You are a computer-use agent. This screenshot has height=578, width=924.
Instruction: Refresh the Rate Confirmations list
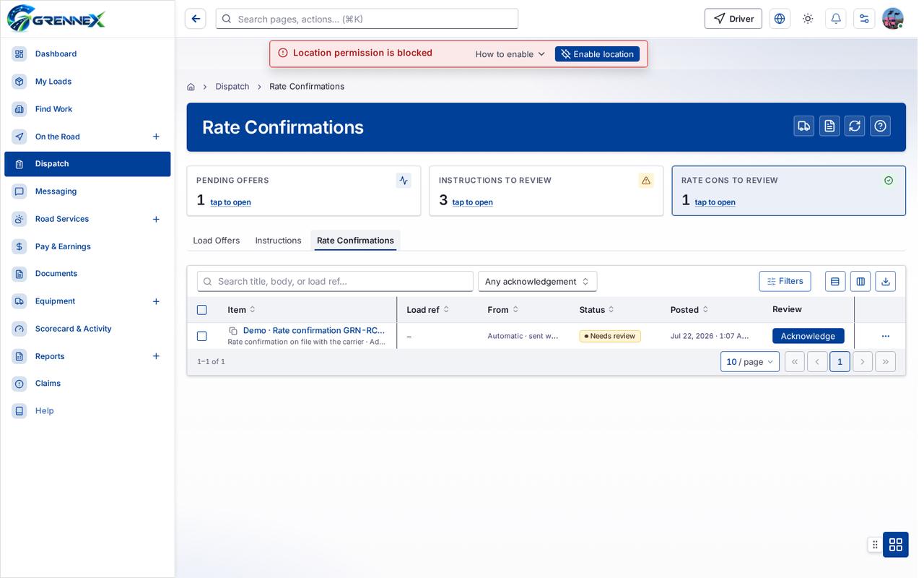click(x=855, y=126)
